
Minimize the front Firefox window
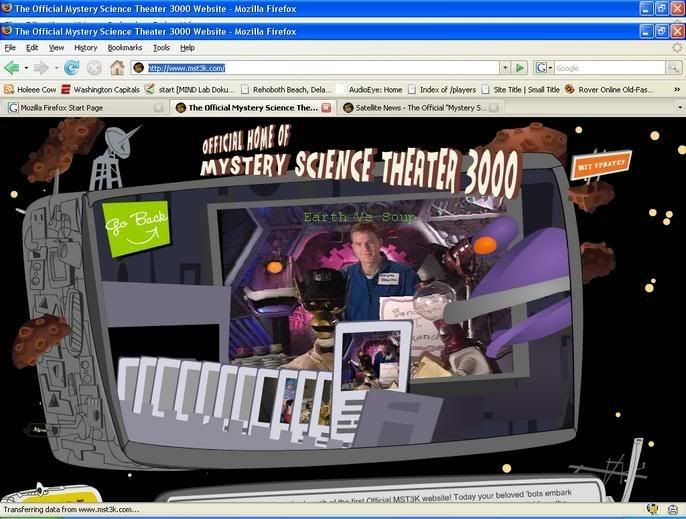pos(647,31)
